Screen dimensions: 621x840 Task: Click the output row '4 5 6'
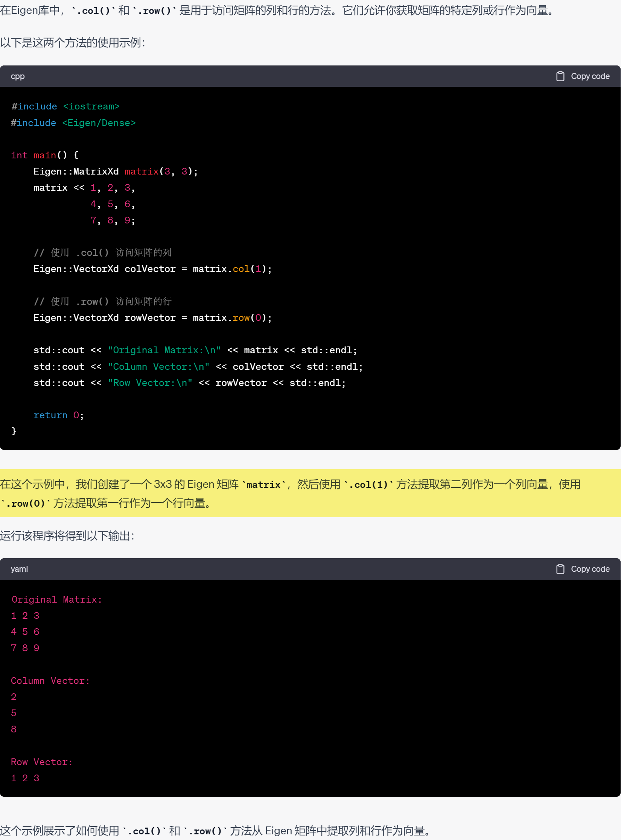tap(25, 632)
